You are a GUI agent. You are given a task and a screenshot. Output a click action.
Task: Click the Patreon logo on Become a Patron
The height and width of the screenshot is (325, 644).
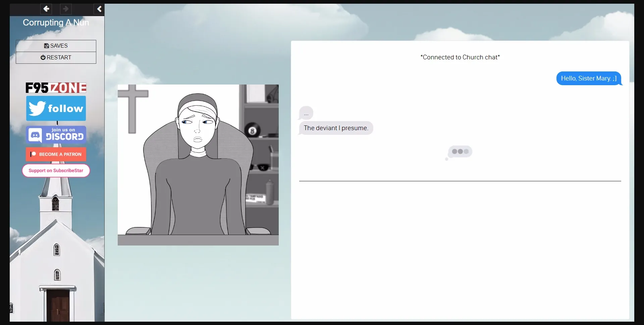[x=33, y=154]
